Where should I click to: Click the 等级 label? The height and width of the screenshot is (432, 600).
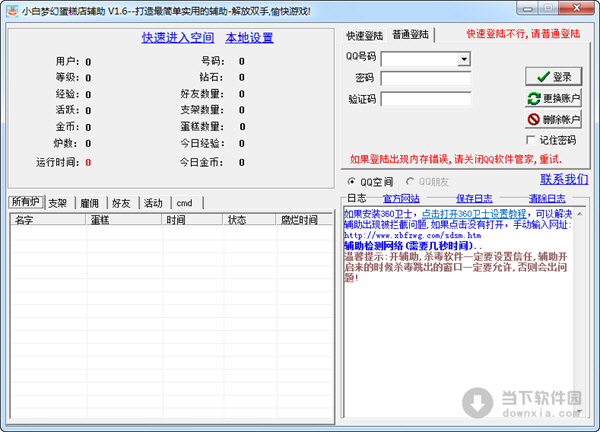click(x=67, y=77)
